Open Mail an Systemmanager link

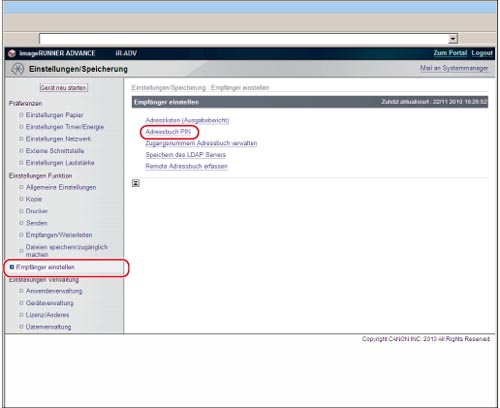[454, 68]
